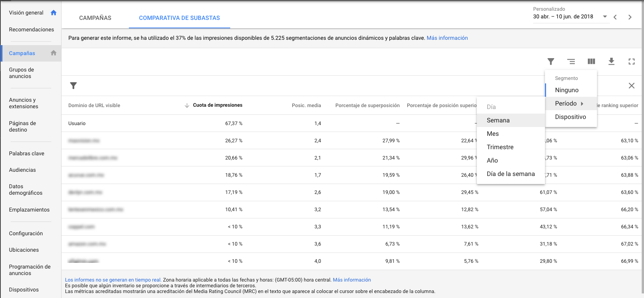
Task: Click the home icon beside Visión general
Action: [54, 13]
